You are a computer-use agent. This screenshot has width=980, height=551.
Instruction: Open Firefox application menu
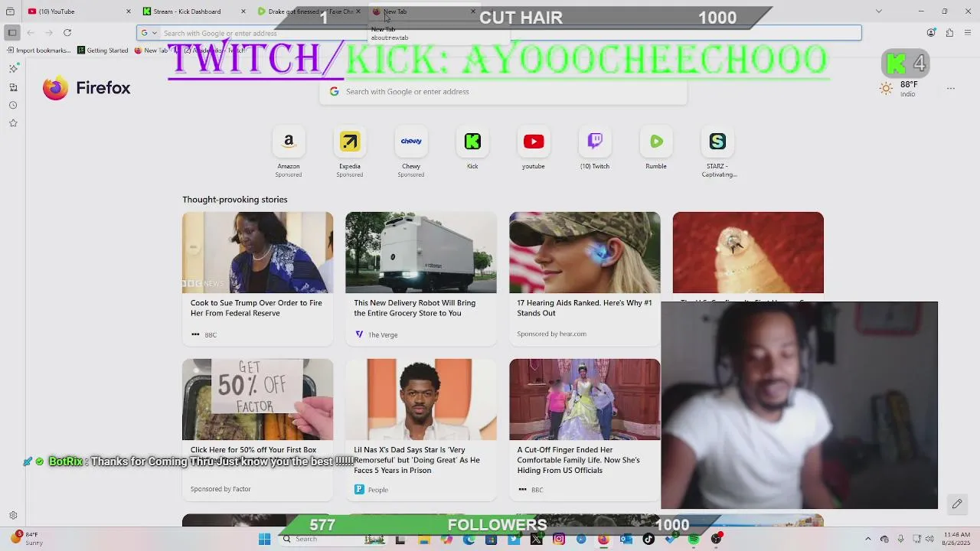coord(968,33)
